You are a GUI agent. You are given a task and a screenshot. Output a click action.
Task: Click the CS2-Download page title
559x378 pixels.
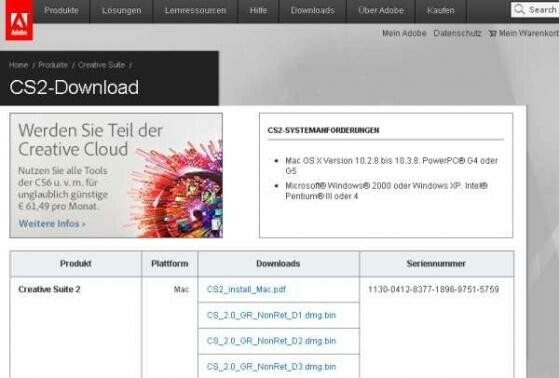click(74, 87)
